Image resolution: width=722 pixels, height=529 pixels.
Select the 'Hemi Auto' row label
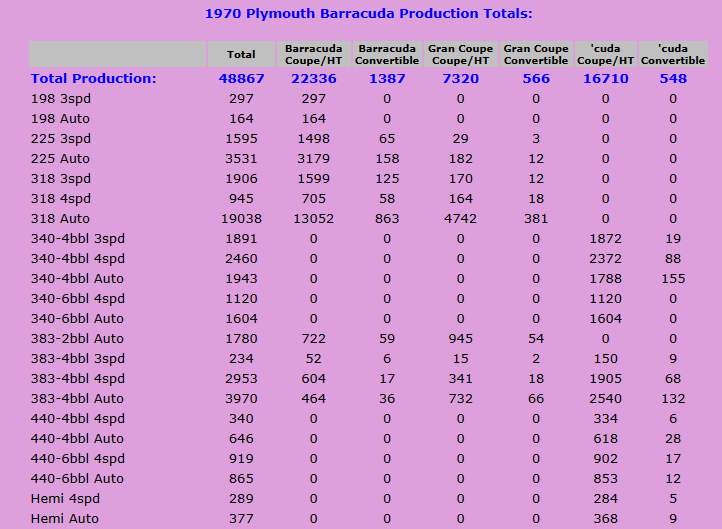pyautogui.click(x=64, y=519)
